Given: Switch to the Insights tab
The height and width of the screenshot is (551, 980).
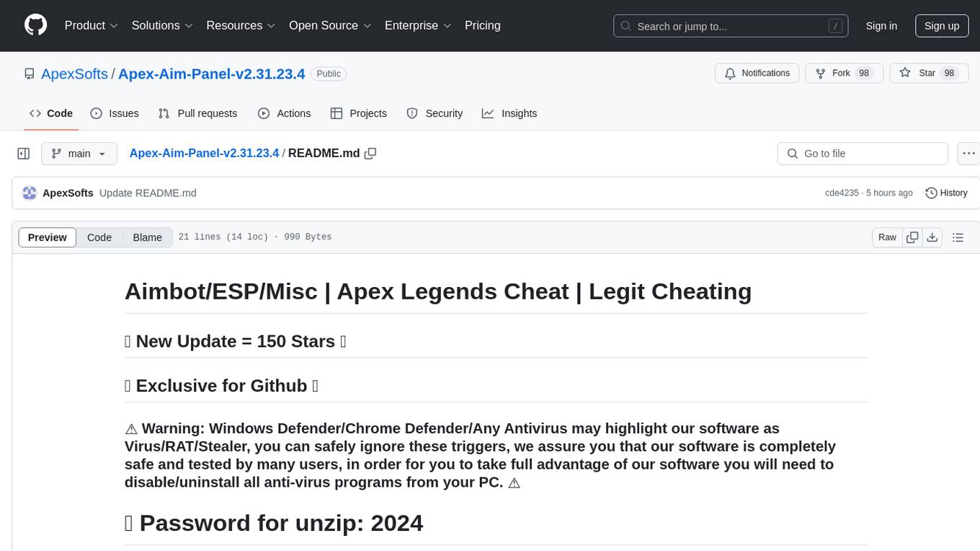Looking at the screenshot, I should coord(509,113).
